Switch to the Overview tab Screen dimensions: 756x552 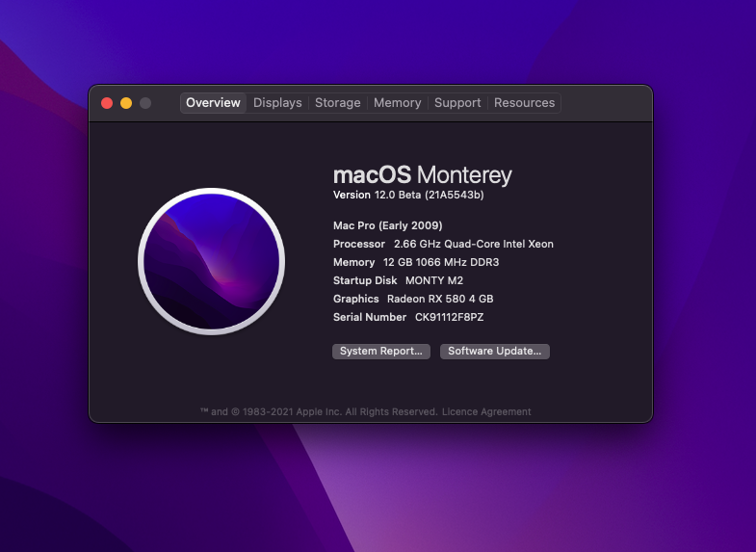213,103
